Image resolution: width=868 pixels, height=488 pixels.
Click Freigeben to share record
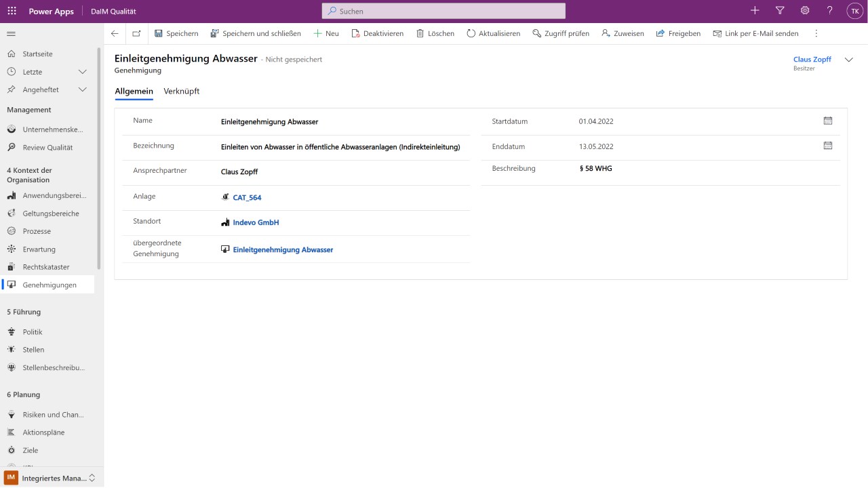coord(678,33)
